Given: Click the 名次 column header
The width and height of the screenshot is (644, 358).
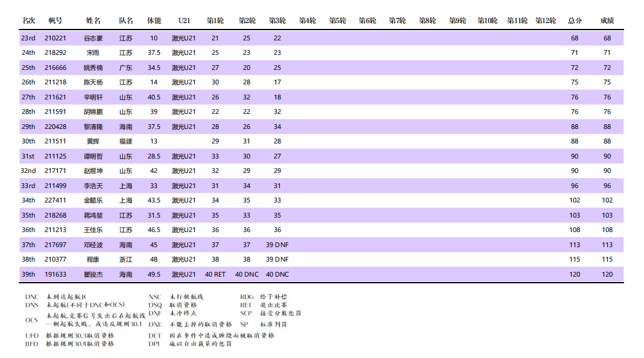Looking at the screenshot, I should (28, 20).
